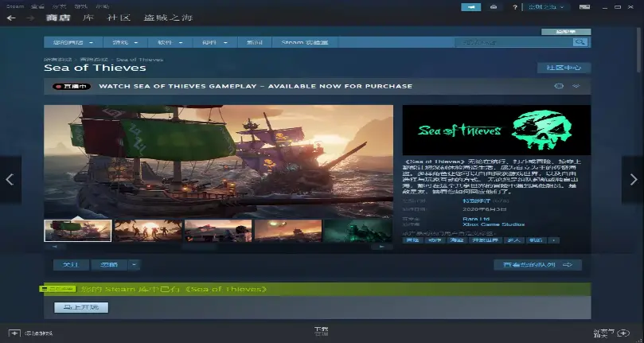
Task: Click the Play Now button
Action: (81, 307)
